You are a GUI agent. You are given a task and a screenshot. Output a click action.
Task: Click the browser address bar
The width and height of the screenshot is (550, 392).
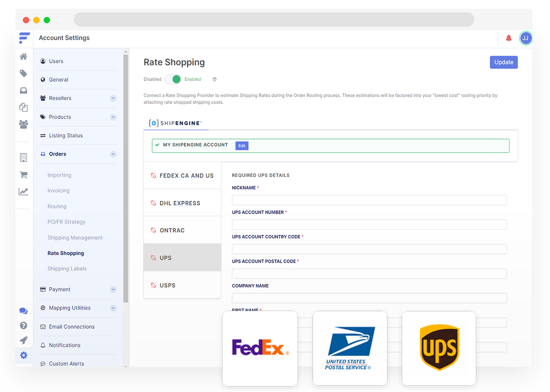click(x=274, y=19)
